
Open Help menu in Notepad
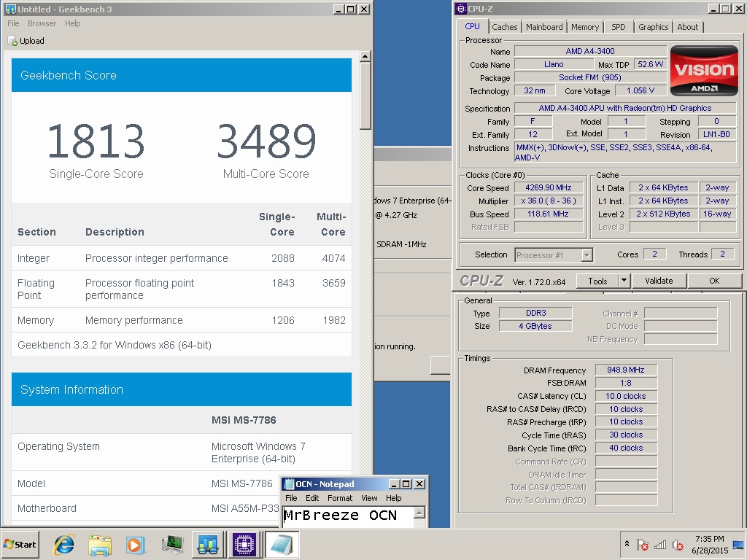pos(393,498)
